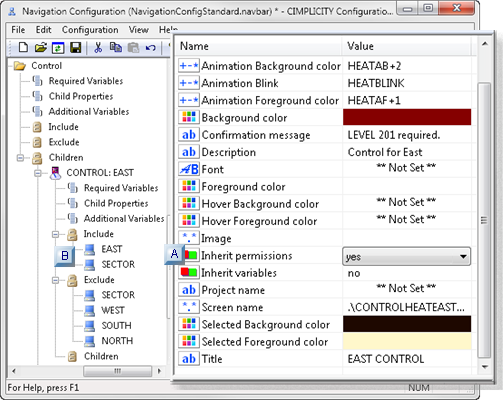Screen dimensions: 503x400
Task: Open the Configuration menu
Action: click(x=90, y=30)
